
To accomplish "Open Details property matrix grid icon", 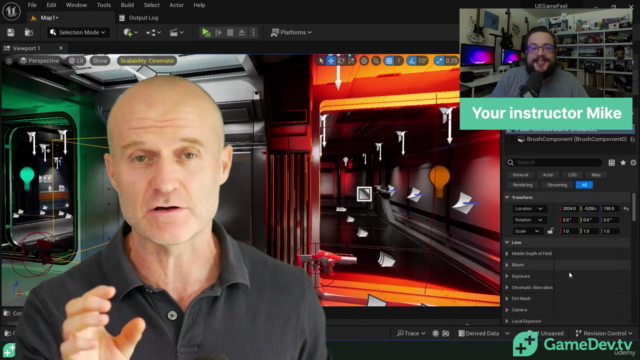I will [611, 162].
